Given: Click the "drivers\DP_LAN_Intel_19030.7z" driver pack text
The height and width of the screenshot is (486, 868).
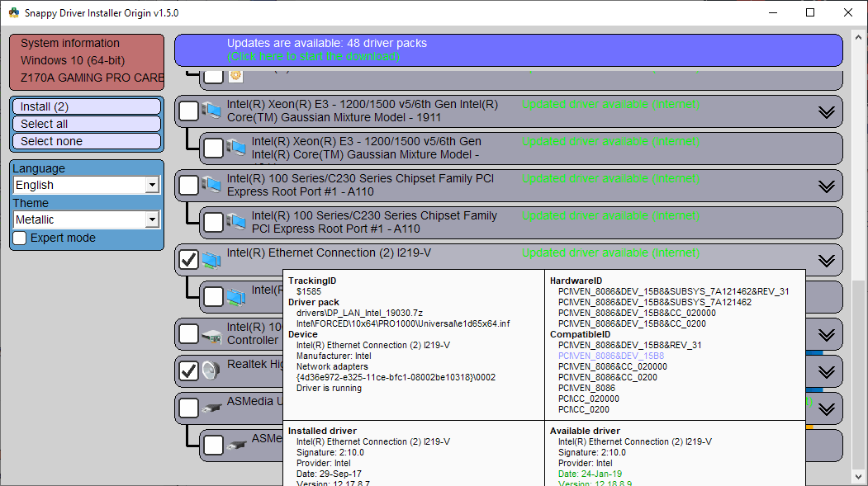Looking at the screenshot, I should coord(359,313).
